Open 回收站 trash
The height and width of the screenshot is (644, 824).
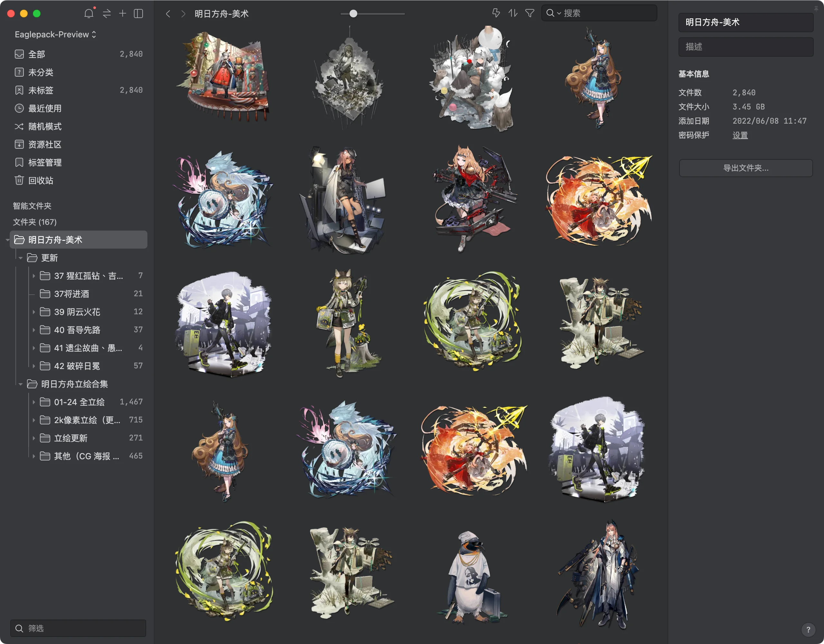(79, 180)
